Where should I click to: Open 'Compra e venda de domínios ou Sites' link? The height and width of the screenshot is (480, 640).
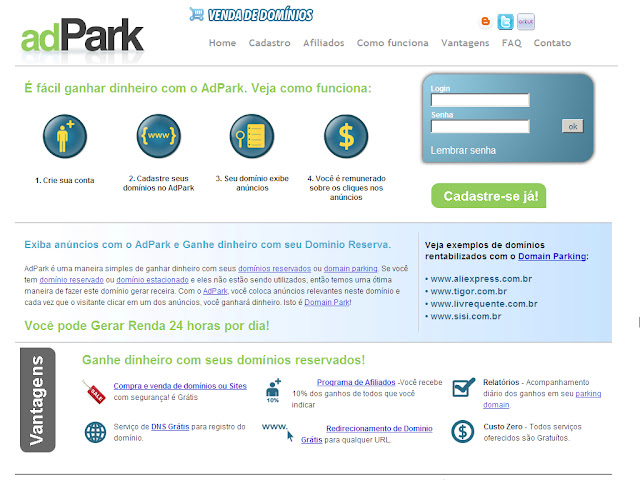click(x=180, y=386)
